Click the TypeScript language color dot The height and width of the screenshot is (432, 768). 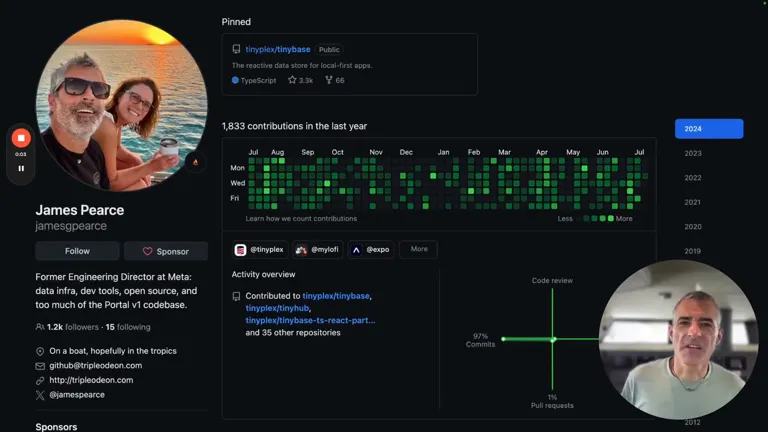click(235, 80)
